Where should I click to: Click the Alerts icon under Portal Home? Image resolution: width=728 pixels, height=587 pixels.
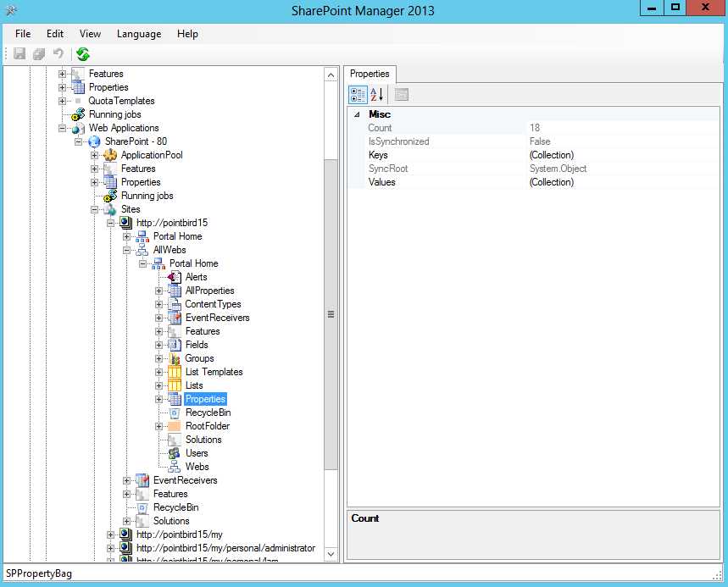point(175,277)
